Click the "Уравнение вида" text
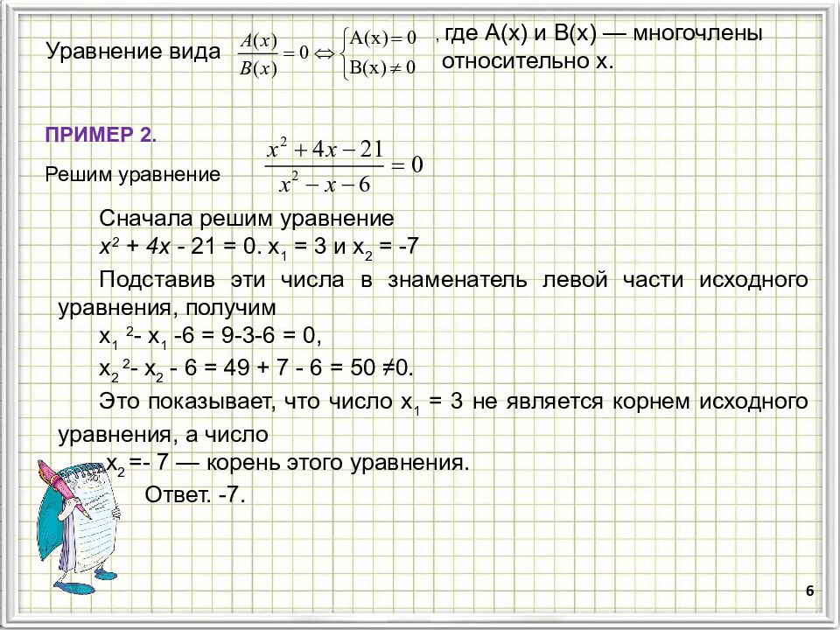Image resolution: width=840 pixels, height=630 pixels. coord(133,52)
